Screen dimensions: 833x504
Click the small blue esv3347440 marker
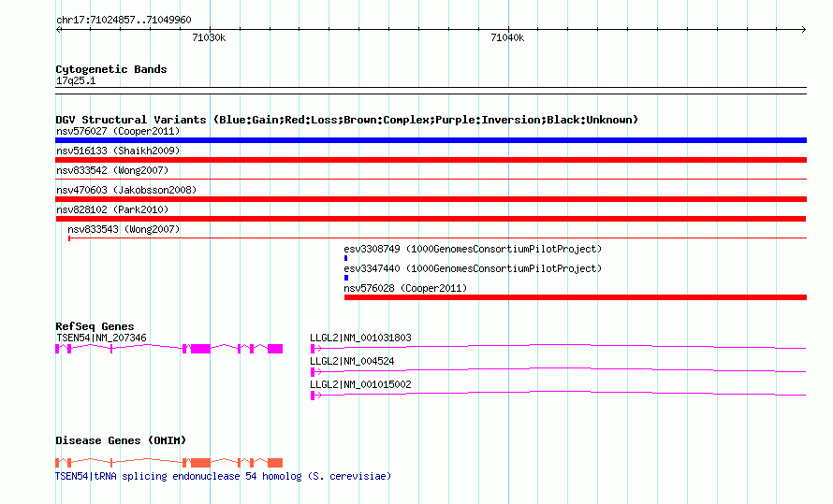coord(346,278)
